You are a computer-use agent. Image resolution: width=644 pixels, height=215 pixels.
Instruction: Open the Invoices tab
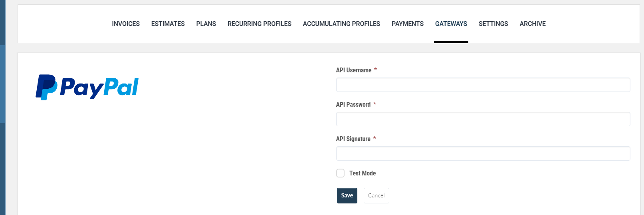point(126,24)
